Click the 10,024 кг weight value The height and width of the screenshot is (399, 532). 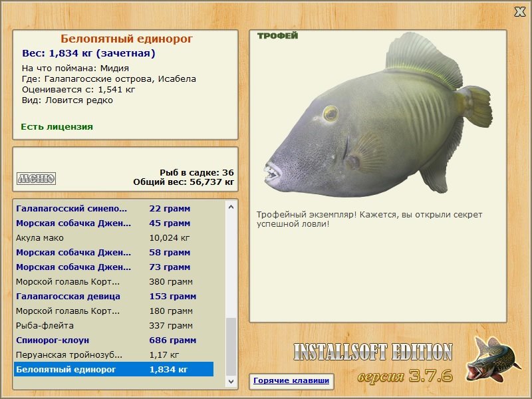(170, 238)
